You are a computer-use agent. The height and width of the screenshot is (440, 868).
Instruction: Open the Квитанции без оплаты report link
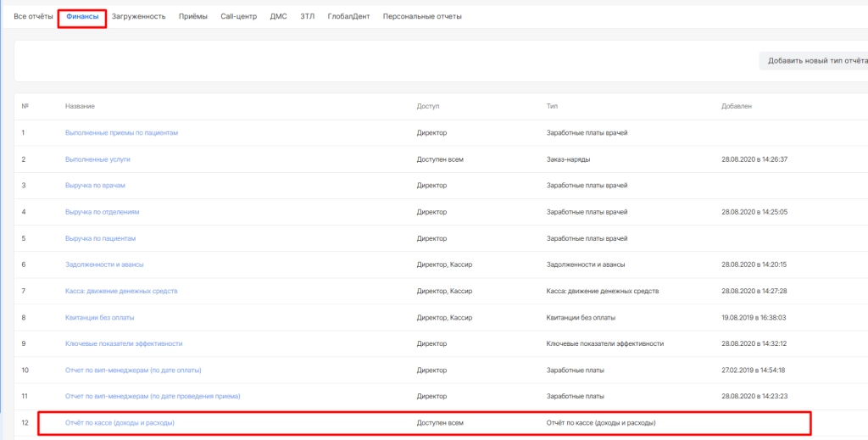click(99, 317)
